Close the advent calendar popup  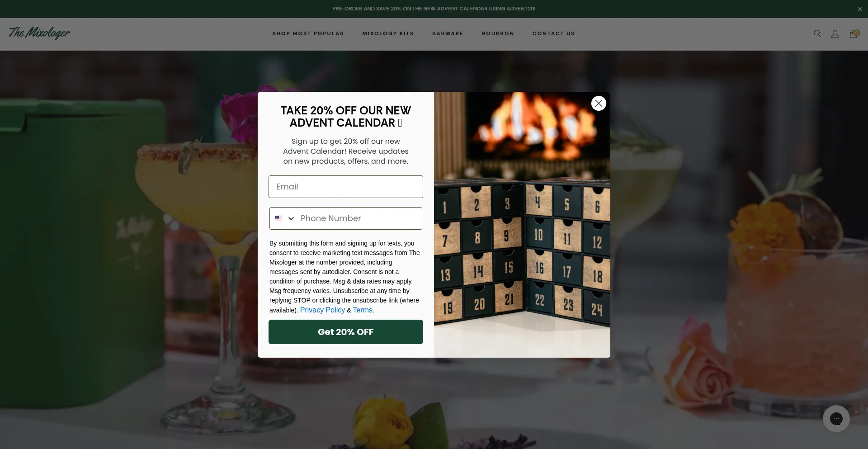[599, 104]
